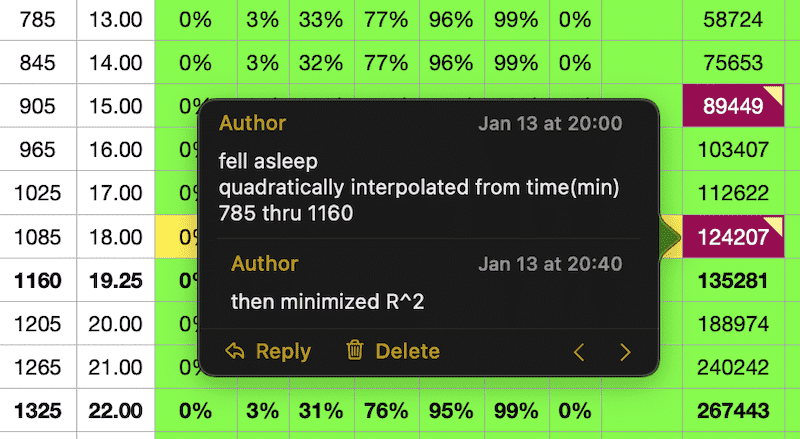
Task: Click the timestamp 'Jan 13 at 20:00'
Action: tap(550, 124)
